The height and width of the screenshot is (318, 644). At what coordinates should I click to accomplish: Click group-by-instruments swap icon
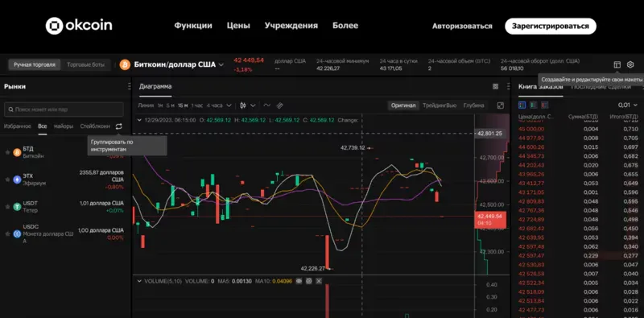coord(118,126)
